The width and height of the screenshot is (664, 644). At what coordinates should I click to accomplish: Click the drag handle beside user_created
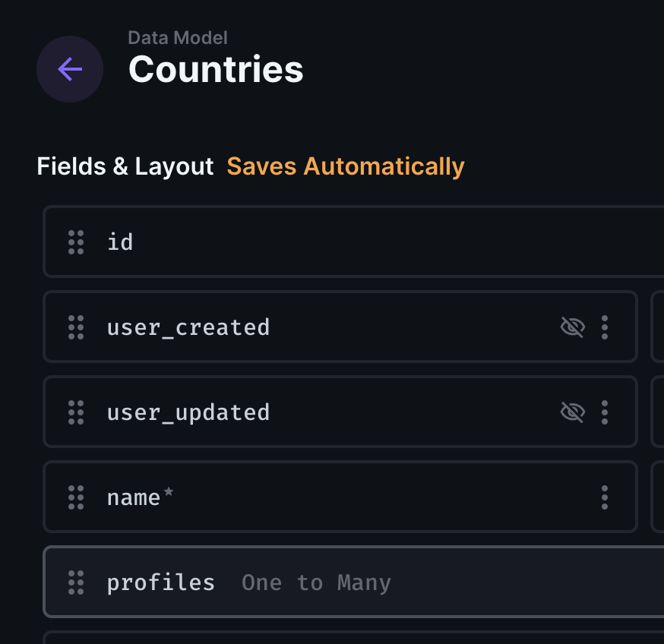pyautogui.click(x=75, y=327)
